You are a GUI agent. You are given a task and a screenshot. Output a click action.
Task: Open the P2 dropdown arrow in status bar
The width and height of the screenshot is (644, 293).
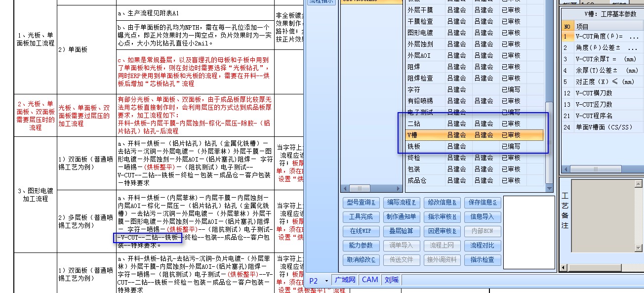326,280
